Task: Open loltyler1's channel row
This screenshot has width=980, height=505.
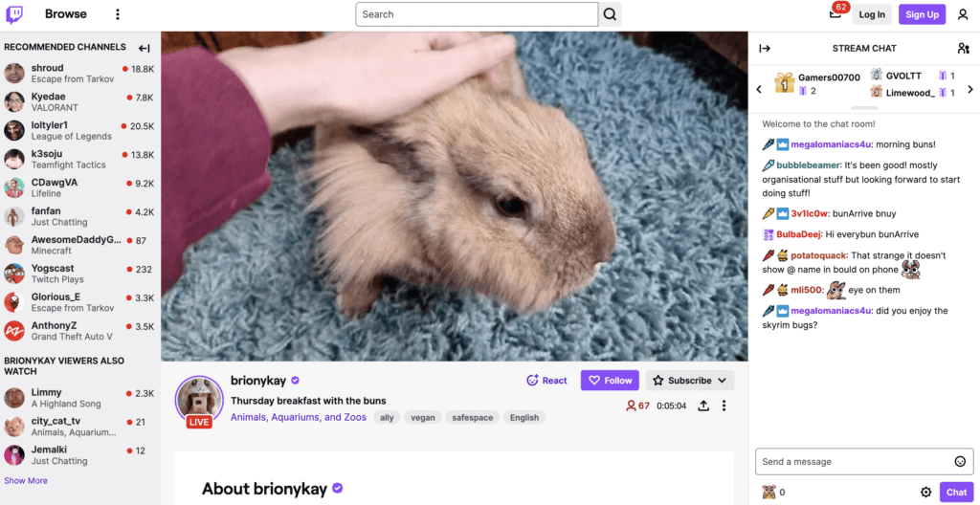Action: (79, 131)
